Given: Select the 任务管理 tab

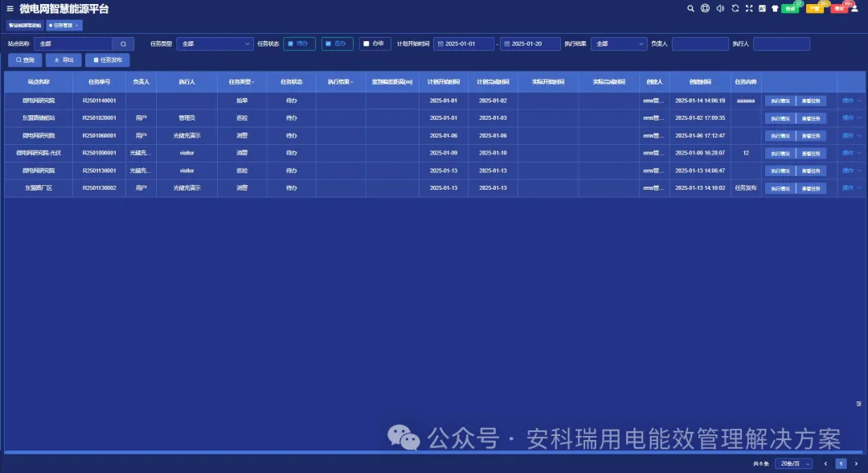Looking at the screenshot, I should point(63,26).
